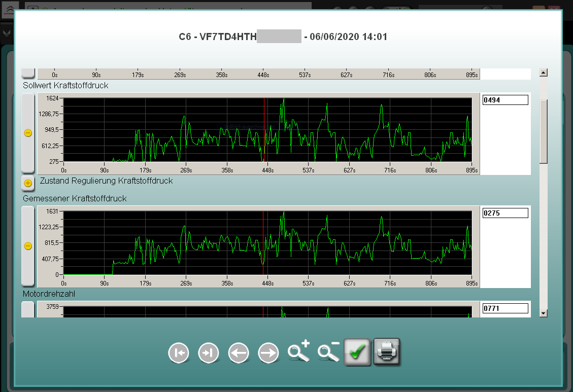
Task: Click the vertical scrollbar thumb
Action: [x=544, y=132]
